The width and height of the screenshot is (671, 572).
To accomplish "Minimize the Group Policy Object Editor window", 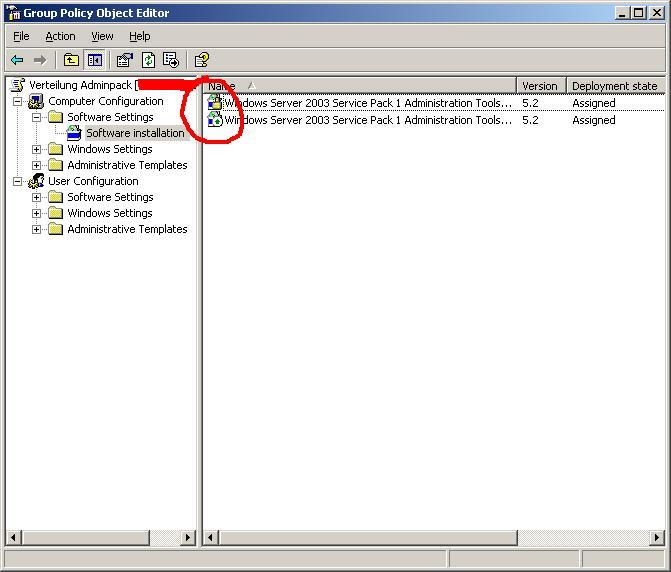I will tap(622, 13).
